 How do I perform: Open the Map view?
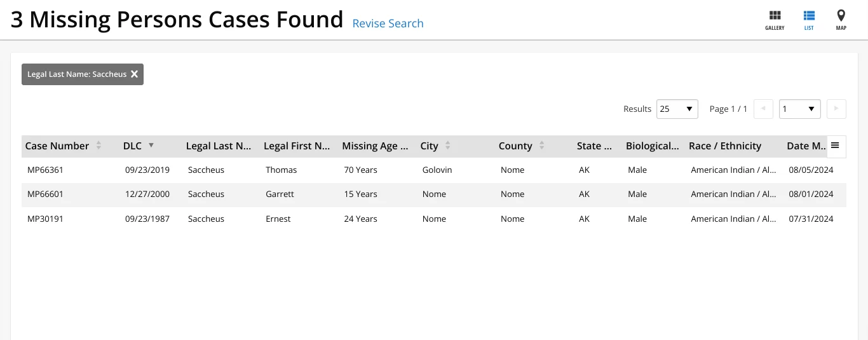(x=841, y=20)
